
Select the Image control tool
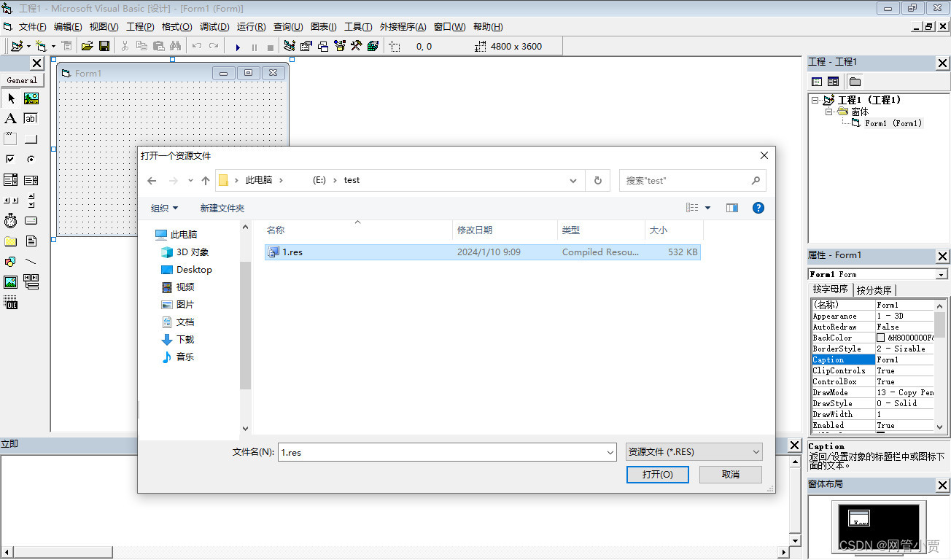coord(11,282)
